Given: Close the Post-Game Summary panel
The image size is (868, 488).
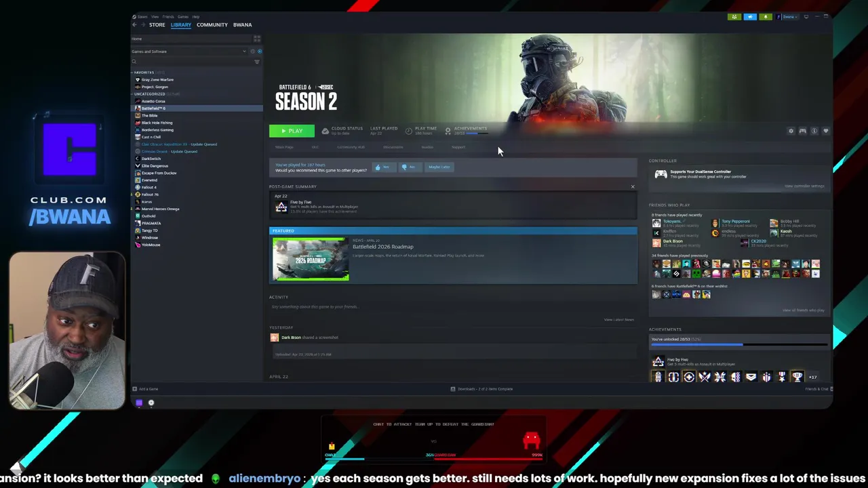Looking at the screenshot, I should point(633,187).
